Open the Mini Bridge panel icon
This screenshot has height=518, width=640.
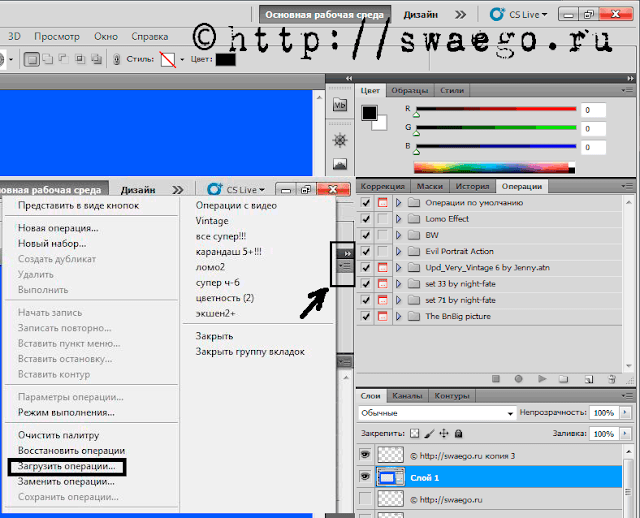(340, 105)
